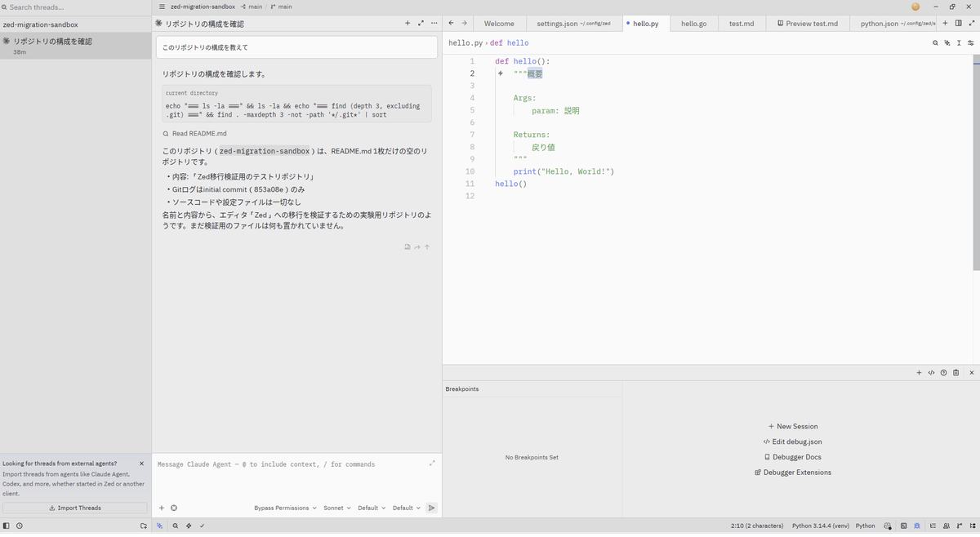980x537 pixels.
Task: Click Python language selector in status bar
Action: click(x=865, y=526)
